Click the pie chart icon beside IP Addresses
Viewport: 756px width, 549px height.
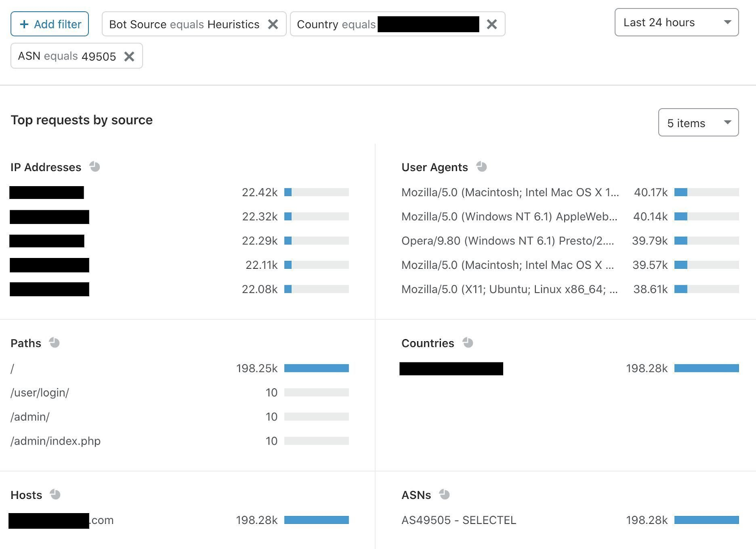pos(94,167)
